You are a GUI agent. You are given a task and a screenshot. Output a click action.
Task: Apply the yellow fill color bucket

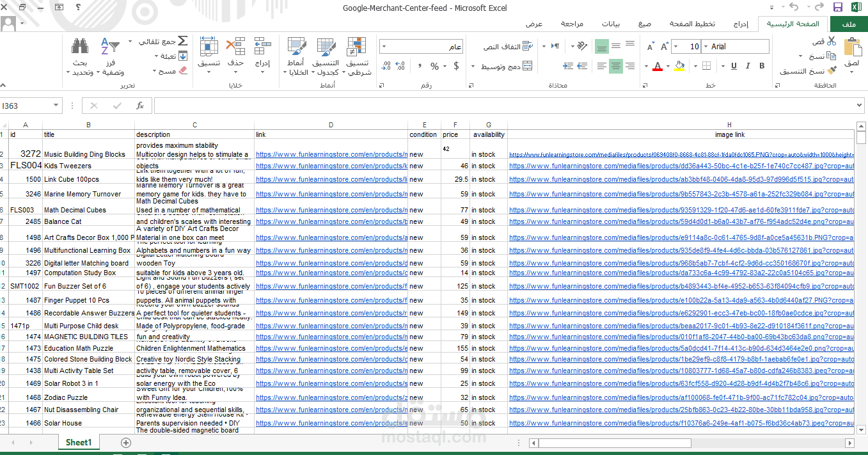coord(679,66)
